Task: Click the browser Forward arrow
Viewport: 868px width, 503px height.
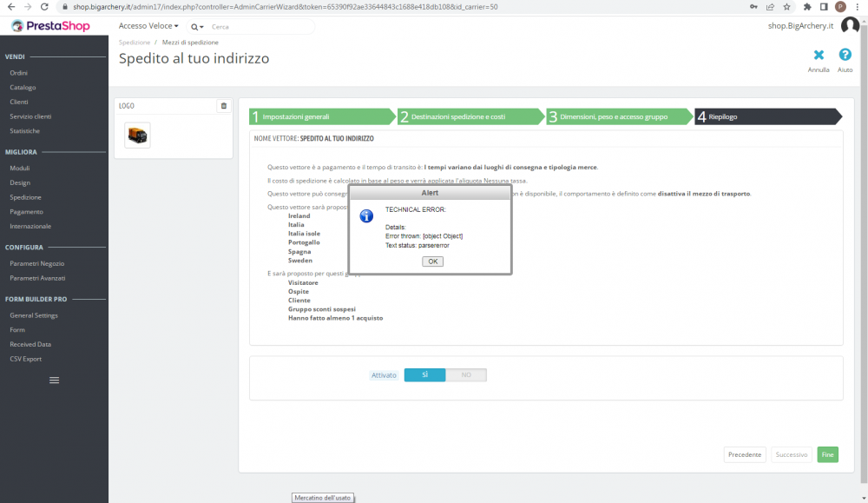Action: tap(28, 7)
